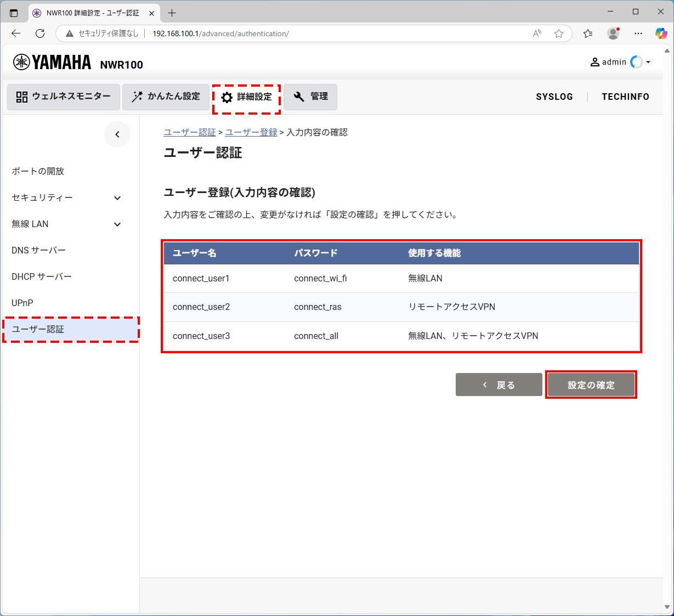The image size is (674, 616).
Task: Select DHCP サーバー in the sidebar
Action: click(42, 276)
